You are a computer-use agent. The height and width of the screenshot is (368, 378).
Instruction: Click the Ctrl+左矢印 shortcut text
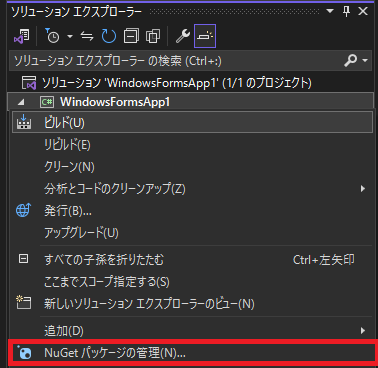323,260
